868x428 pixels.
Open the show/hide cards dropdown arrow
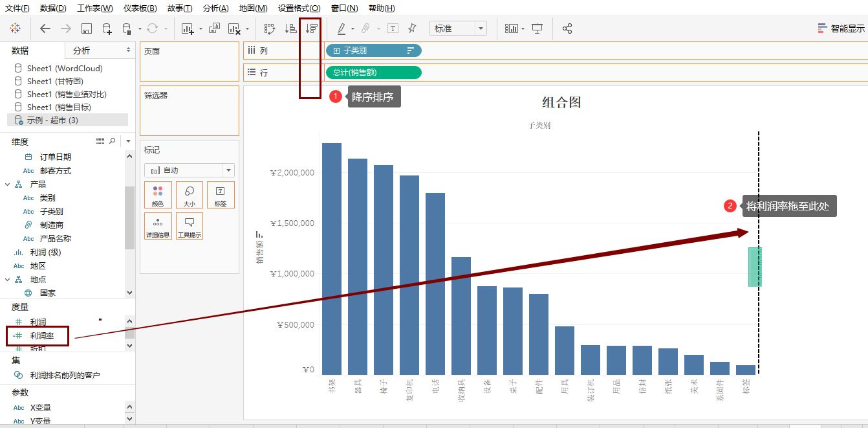[523, 28]
